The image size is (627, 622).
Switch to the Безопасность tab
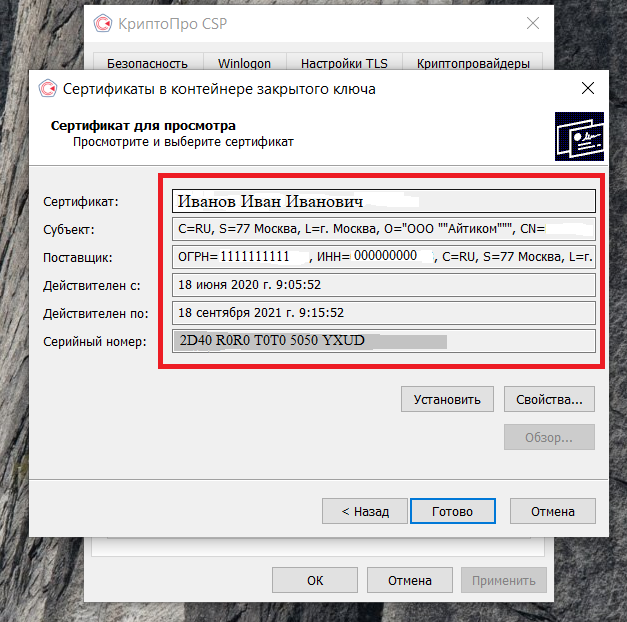[x=148, y=63]
